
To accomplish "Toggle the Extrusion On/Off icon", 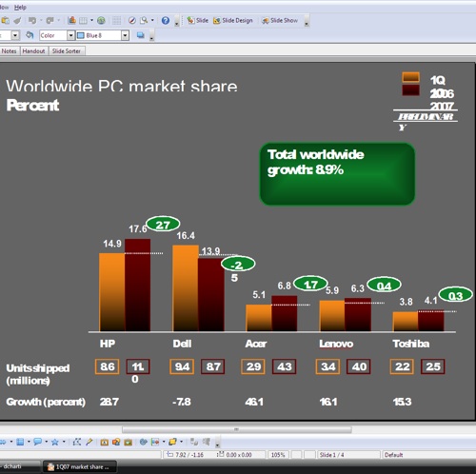I will tap(194, 442).
